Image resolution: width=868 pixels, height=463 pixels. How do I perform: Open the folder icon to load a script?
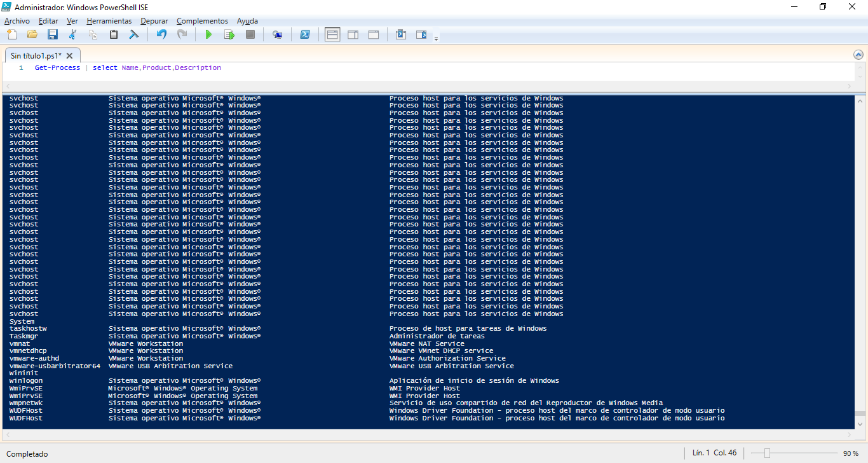tap(32, 34)
